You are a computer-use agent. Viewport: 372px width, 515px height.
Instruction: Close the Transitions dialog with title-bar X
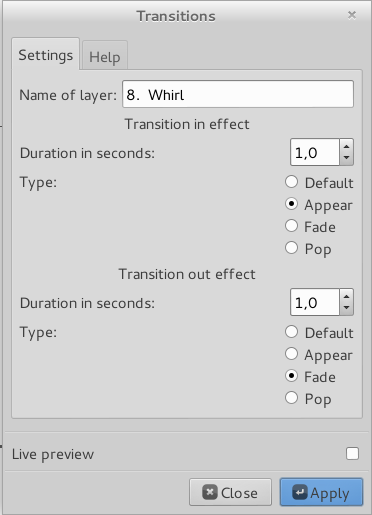352,15
